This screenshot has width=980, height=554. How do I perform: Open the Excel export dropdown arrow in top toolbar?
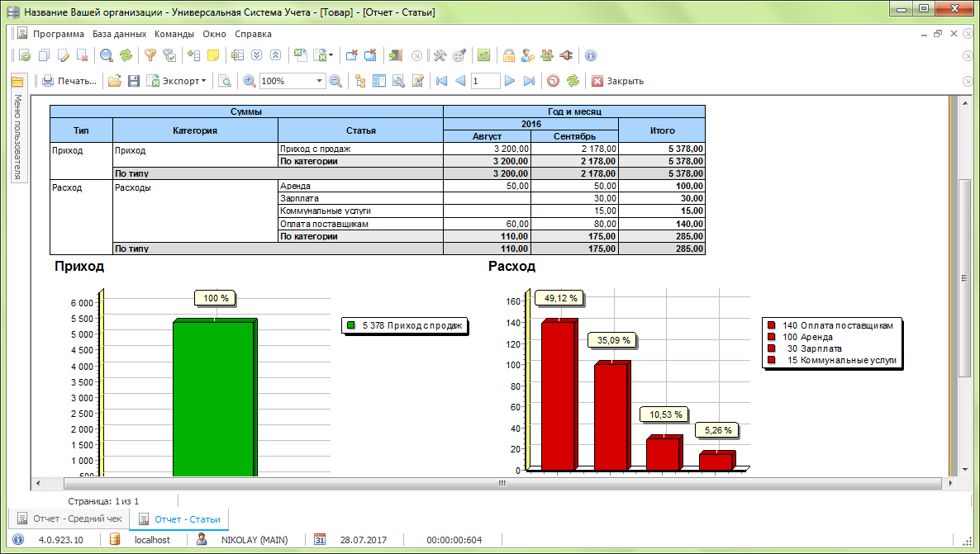point(331,55)
